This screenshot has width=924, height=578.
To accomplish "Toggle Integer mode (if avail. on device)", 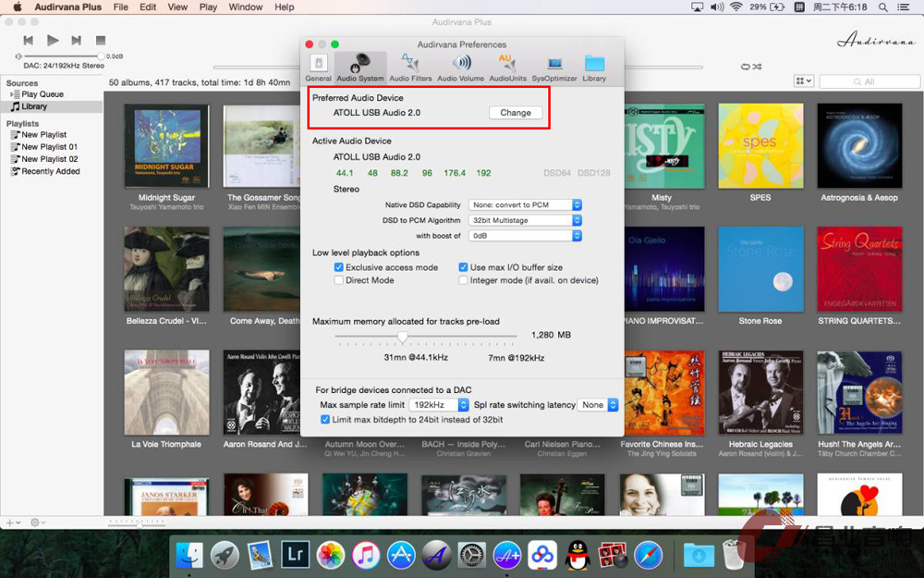I will pyautogui.click(x=463, y=280).
